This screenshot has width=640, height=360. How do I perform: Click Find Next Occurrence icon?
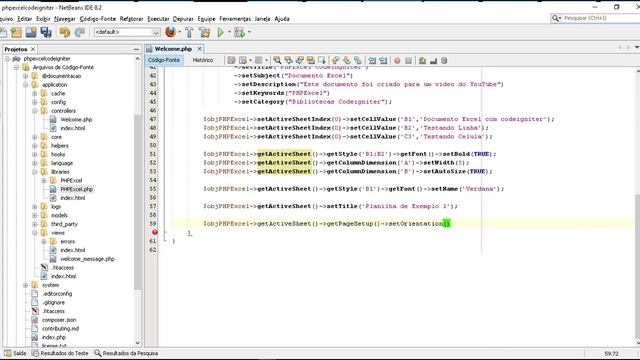(x=300, y=61)
